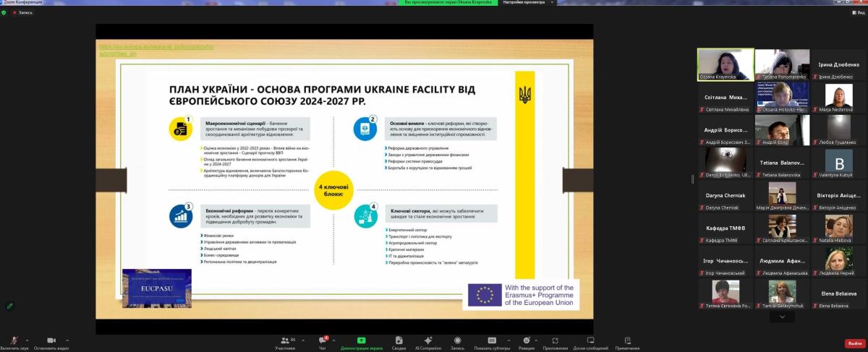Select Oksana Krayevska's video thumbnail
This screenshot has width=868, height=352.
tap(725, 64)
